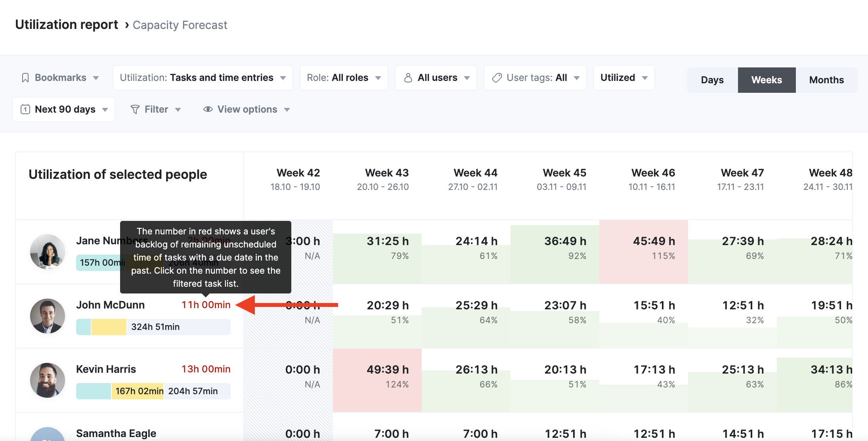Viewport: 868px width, 441px height.
Task: Expand the User tags: All dropdown
Action: click(535, 78)
